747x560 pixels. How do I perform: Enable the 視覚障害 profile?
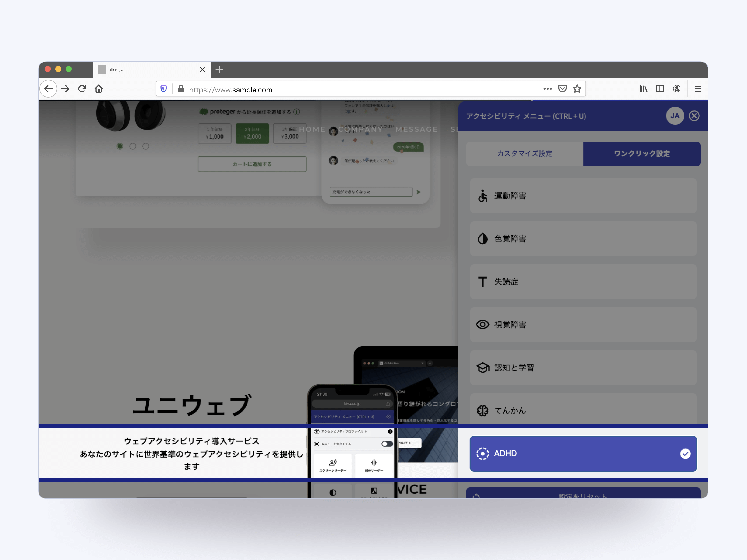583,324
